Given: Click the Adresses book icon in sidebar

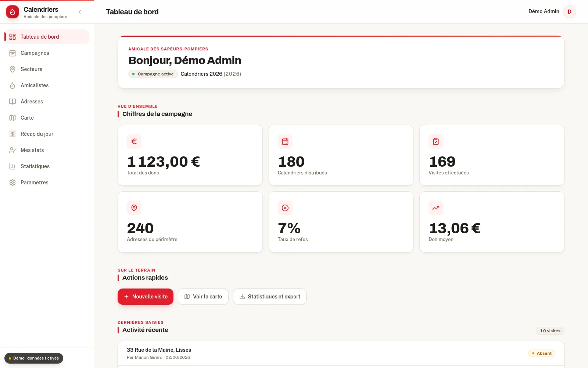Looking at the screenshot, I should point(12,102).
